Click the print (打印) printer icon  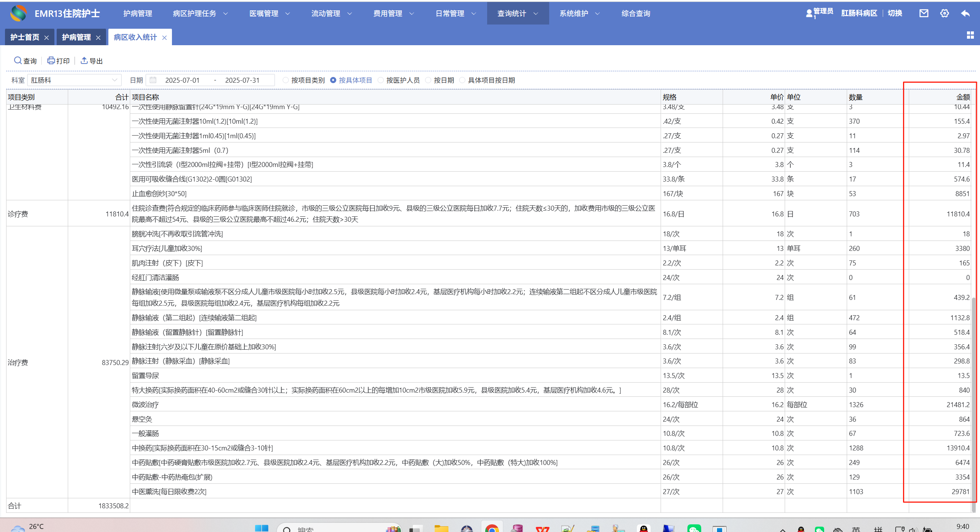pos(51,61)
